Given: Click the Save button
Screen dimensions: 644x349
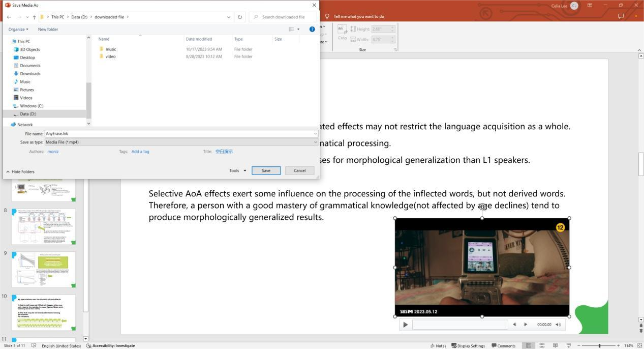Looking at the screenshot, I should pyautogui.click(x=266, y=170).
